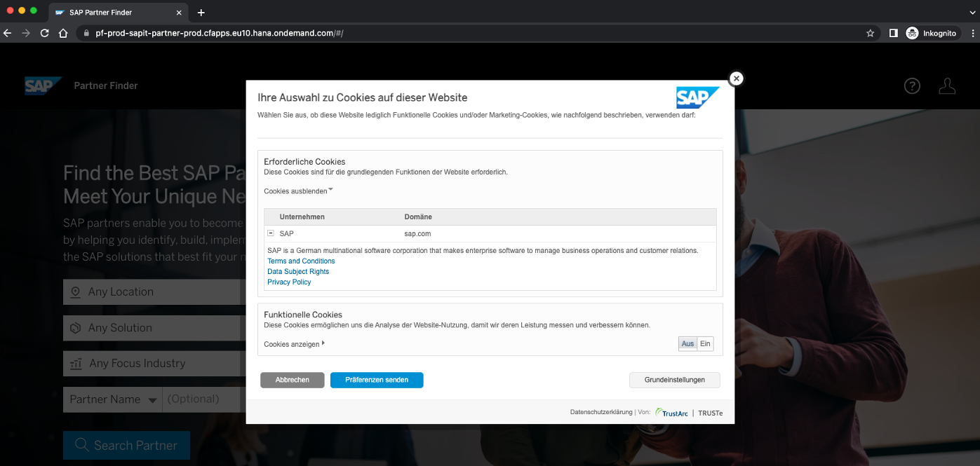Screen dimensions: 980x466
Task: Click the Search Partner button
Action: coord(126,445)
